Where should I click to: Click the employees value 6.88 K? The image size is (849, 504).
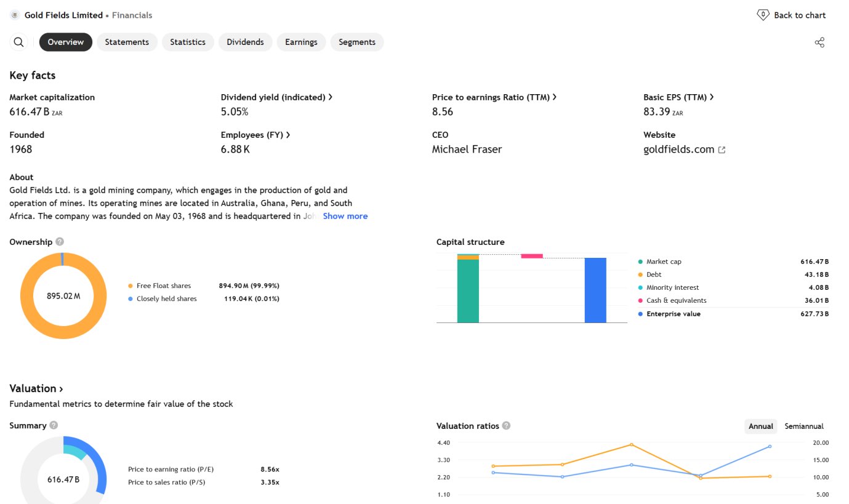tap(235, 150)
